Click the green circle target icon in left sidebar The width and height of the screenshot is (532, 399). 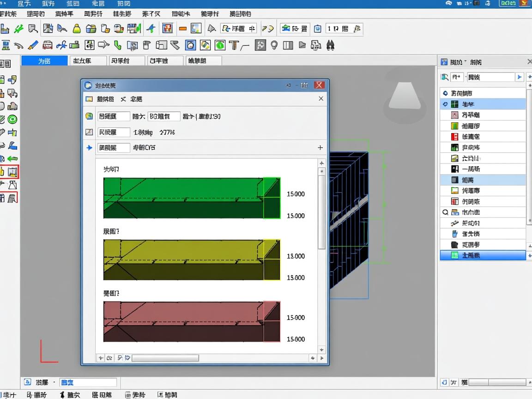point(12,120)
